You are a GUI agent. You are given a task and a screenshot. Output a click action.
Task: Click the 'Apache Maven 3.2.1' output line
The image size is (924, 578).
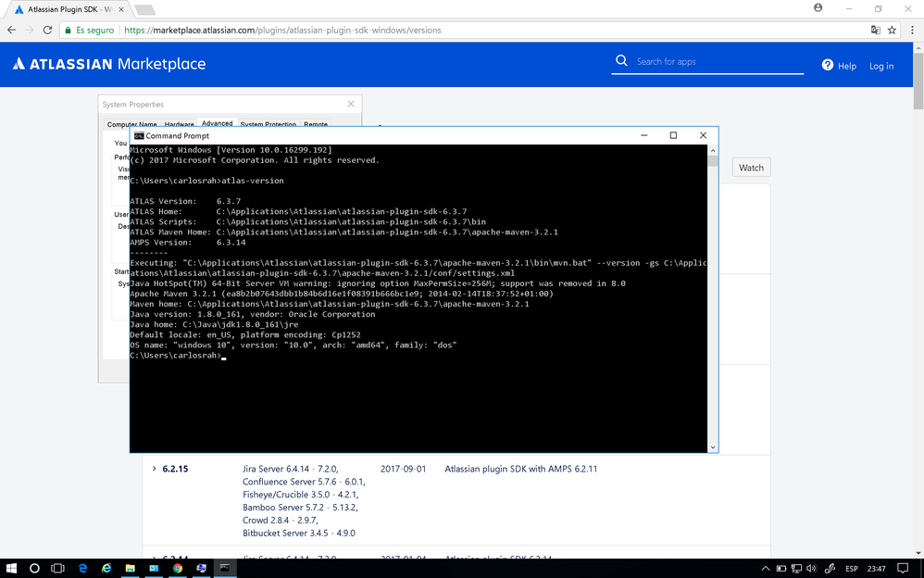[342, 294]
